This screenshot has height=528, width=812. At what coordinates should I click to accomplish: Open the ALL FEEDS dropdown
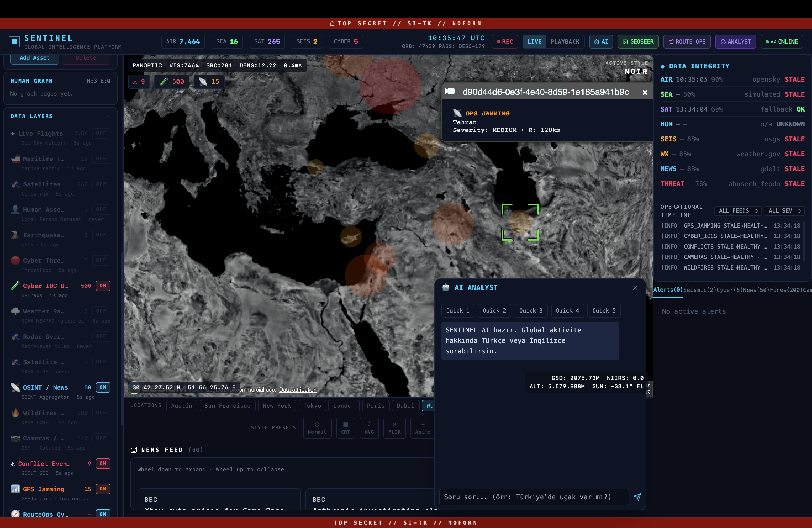click(x=738, y=211)
